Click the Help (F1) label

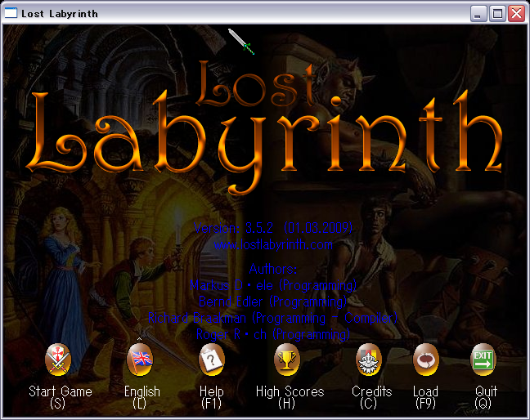[x=212, y=397]
